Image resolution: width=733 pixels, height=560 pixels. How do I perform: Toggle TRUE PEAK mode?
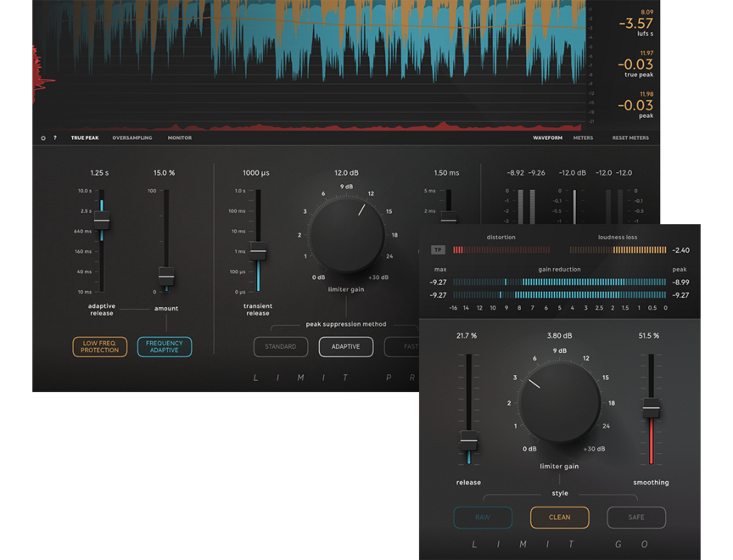coord(85,138)
